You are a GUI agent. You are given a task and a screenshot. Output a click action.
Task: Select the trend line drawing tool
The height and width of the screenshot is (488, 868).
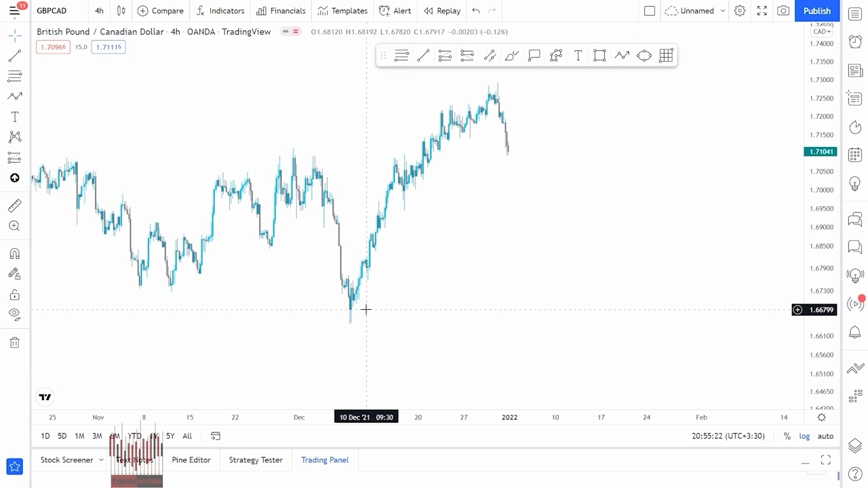click(x=14, y=56)
